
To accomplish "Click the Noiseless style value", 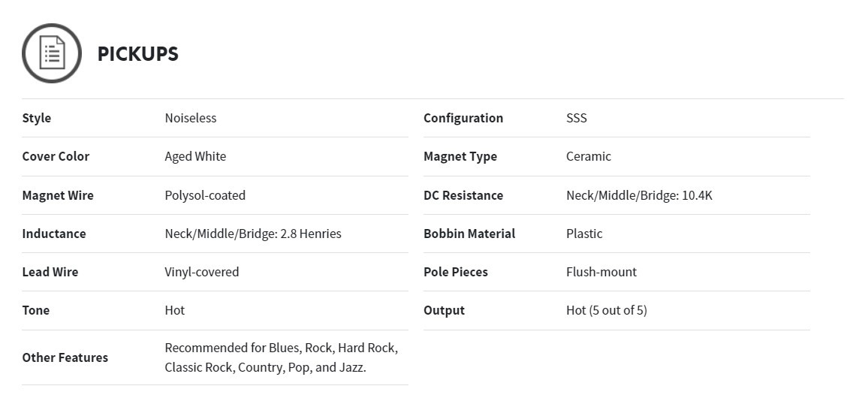I will pos(191,118).
